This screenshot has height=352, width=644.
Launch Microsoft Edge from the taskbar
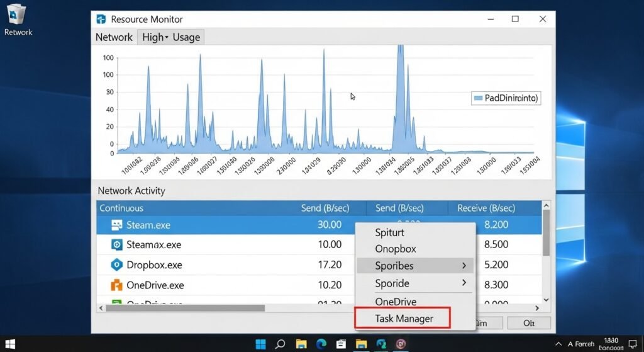tap(321, 344)
